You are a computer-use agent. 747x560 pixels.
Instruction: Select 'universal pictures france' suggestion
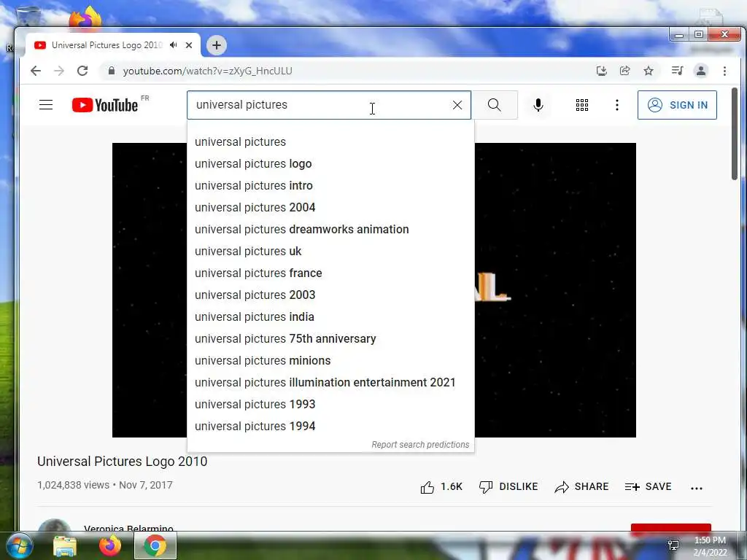(x=330, y=273)
